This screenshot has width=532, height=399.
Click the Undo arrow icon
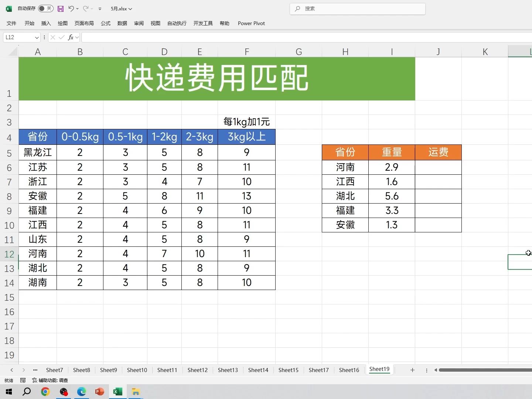[x=71, y=8]
